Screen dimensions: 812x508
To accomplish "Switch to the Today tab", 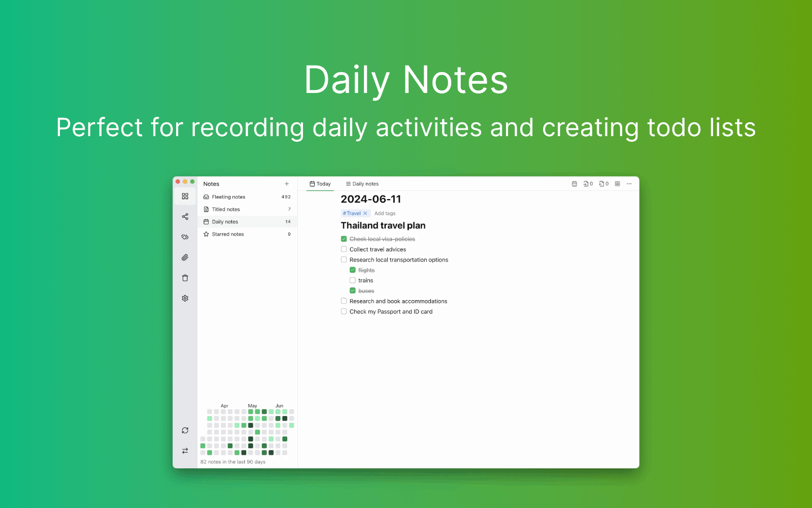I will point(320,184).
